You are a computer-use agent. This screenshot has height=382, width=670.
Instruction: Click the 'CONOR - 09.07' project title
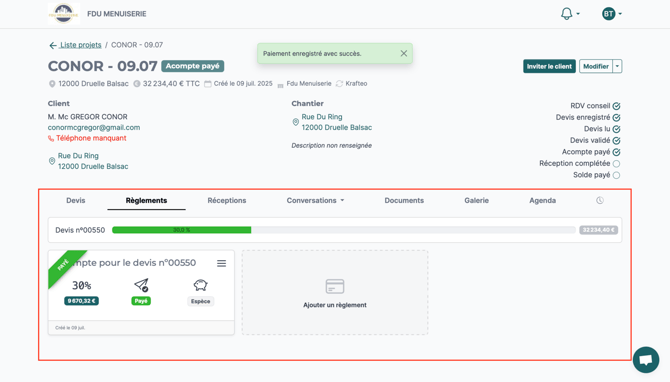(x=103, y=66)
